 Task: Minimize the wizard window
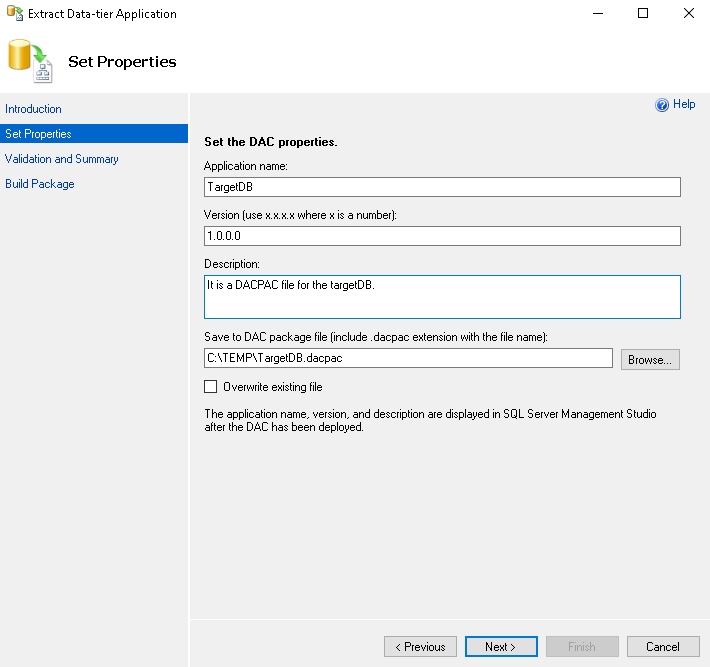598,14
